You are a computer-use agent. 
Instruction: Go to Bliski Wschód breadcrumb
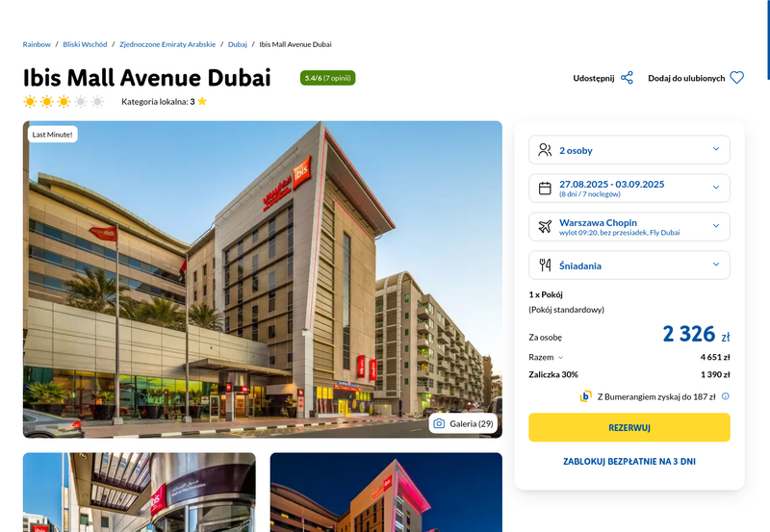[85, 44]
